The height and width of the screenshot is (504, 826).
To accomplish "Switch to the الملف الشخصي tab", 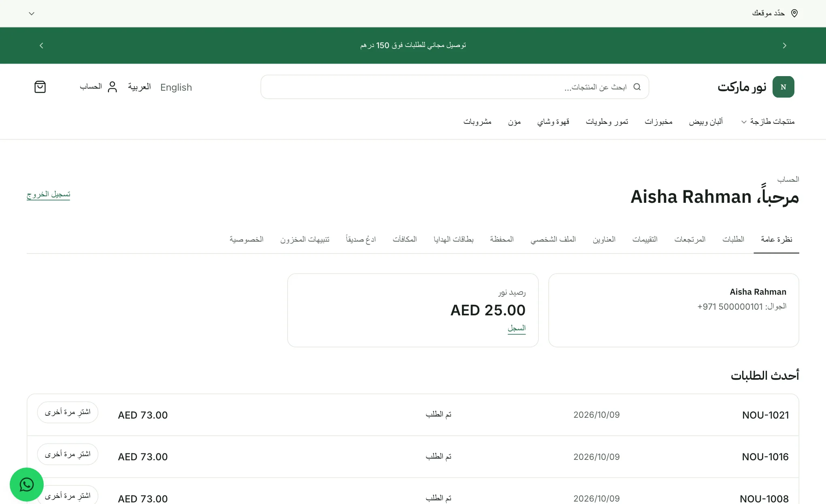I will pos(553,239).
